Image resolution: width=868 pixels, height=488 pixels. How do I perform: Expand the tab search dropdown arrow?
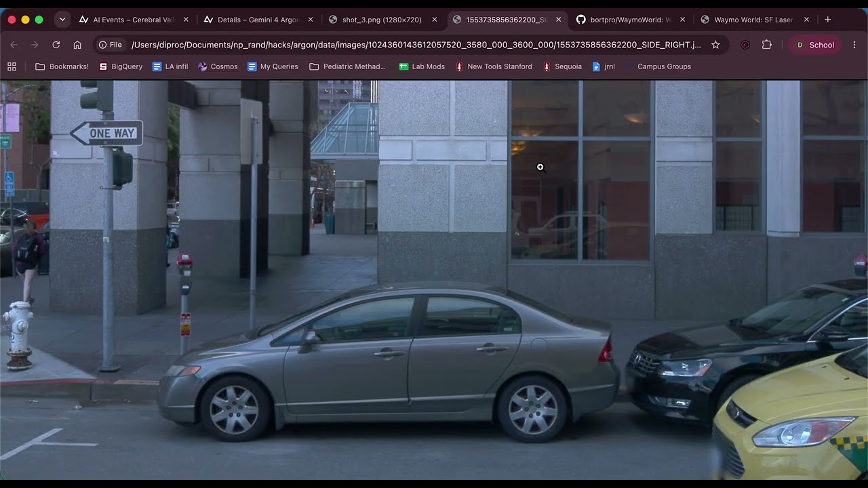click(x=62, y=20)
